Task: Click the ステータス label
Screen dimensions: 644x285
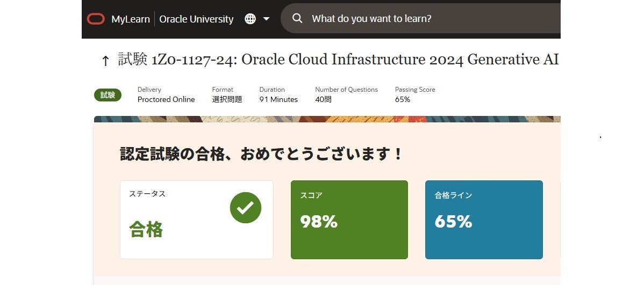Action: pyautogui.click(x=147, y=194)
